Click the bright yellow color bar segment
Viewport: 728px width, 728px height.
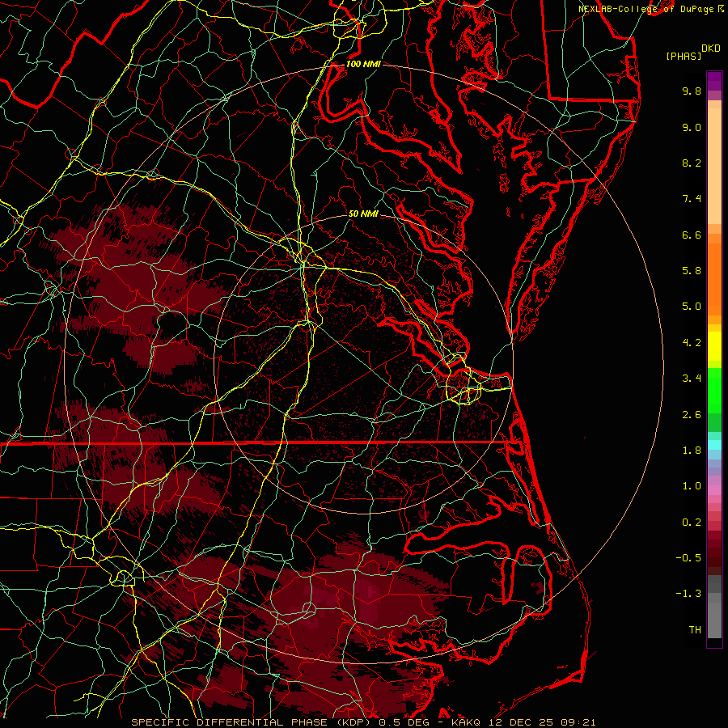coord(714,346)
